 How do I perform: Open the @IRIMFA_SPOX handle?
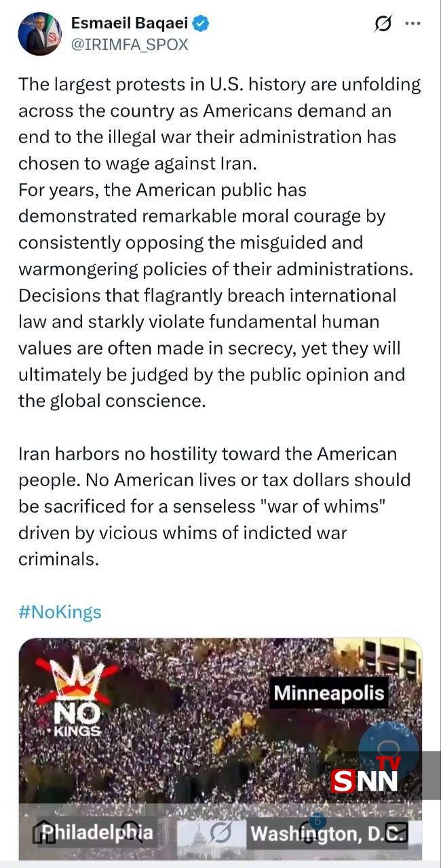(x=130, y=45)
